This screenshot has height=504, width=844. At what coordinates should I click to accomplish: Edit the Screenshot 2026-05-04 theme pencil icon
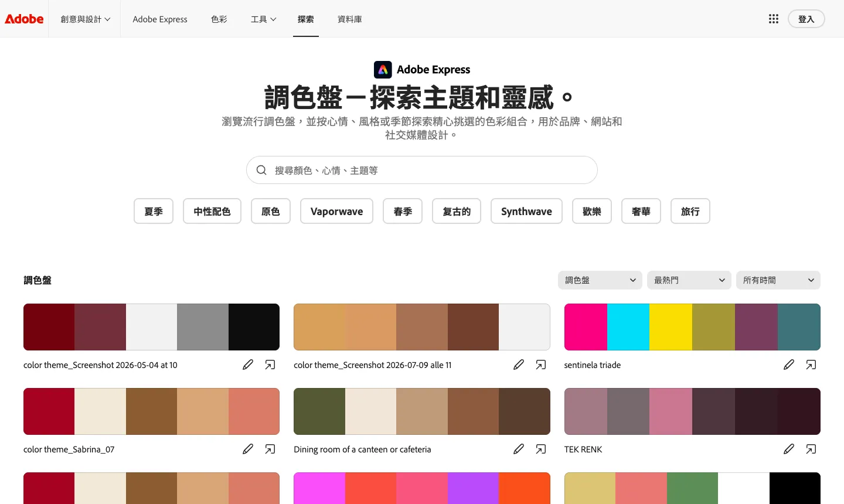248,365
